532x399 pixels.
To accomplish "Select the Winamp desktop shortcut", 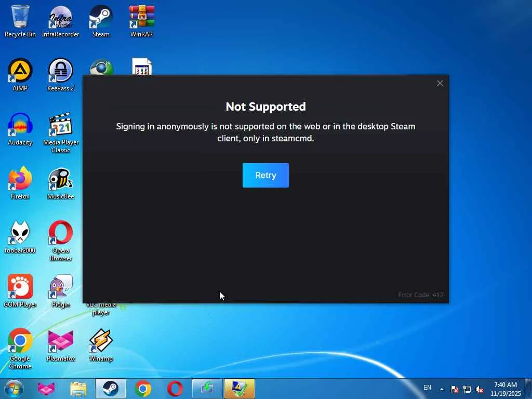I will [101, 345].
